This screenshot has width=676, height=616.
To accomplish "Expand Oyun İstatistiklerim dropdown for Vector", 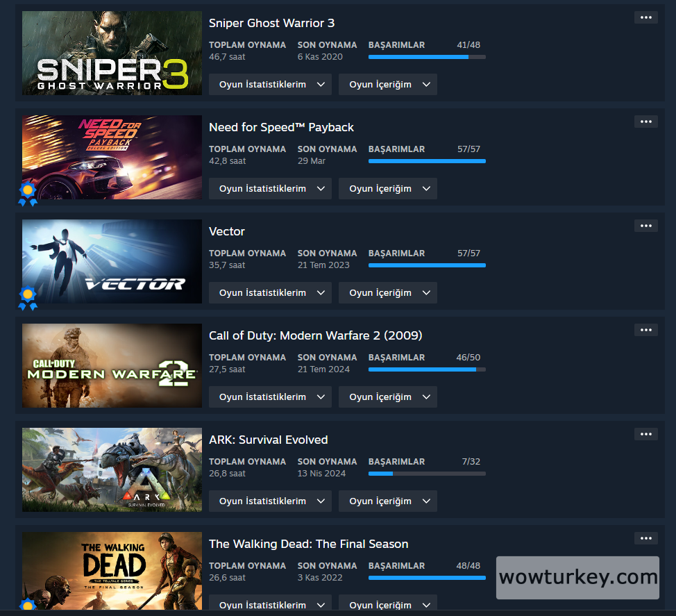I will [270, 293].
